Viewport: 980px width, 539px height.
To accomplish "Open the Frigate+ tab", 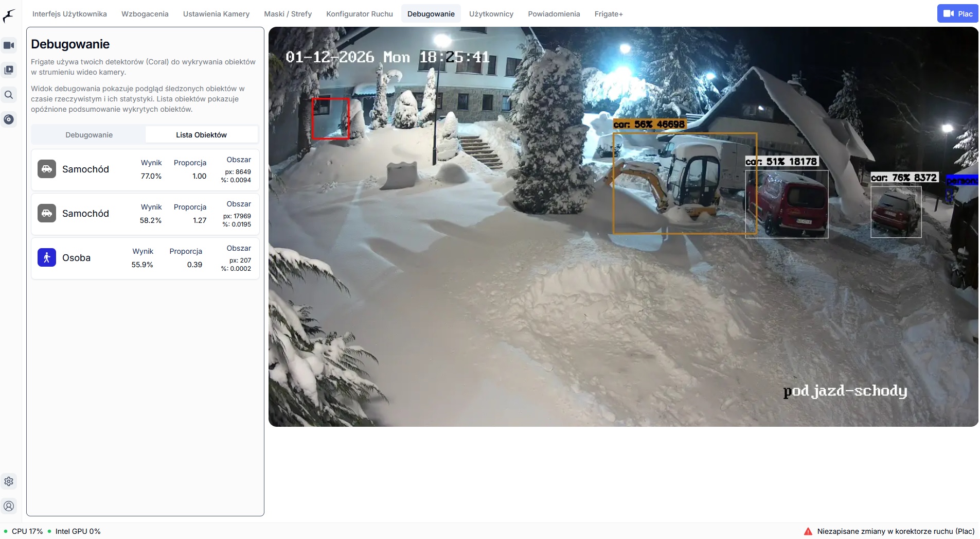I will point(608,14).
